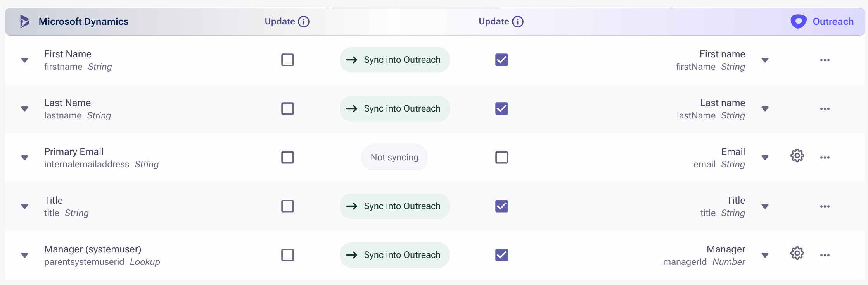This screenshot has width=868, height=285.
Task: Open more options for Title row
Action: (x=825, y=206)
